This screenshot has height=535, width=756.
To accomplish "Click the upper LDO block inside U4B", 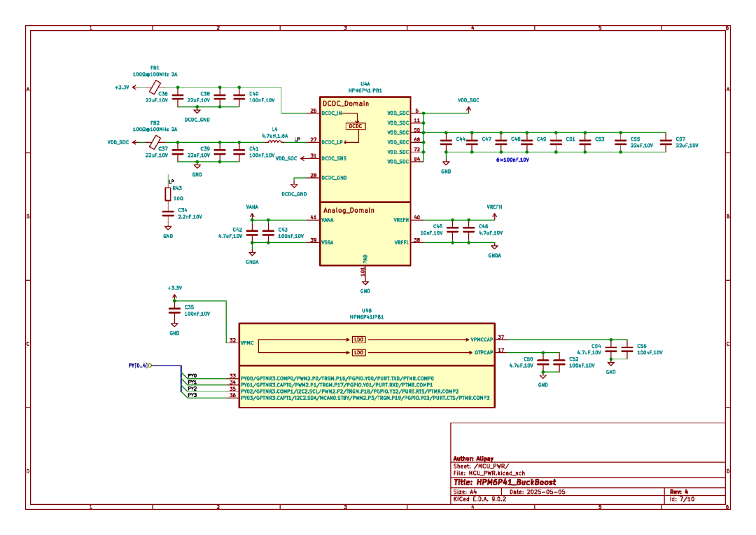I will pyautogui.click(x=358, y=340).
